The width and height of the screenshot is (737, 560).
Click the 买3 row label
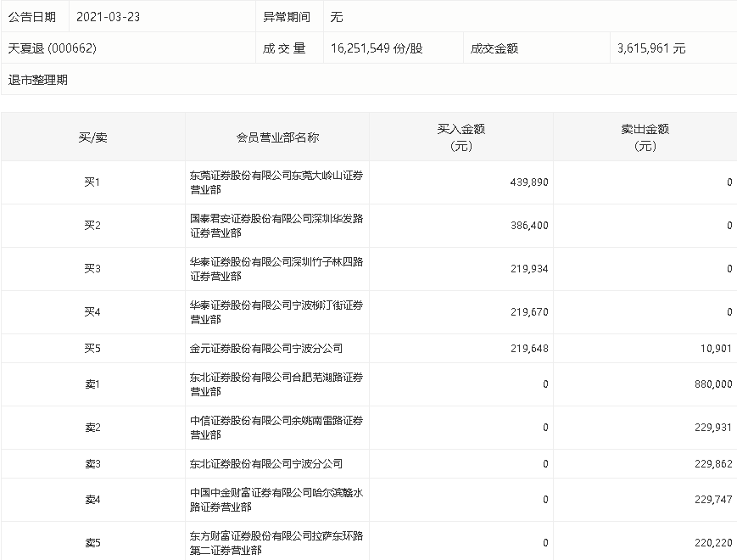point(92,268)
